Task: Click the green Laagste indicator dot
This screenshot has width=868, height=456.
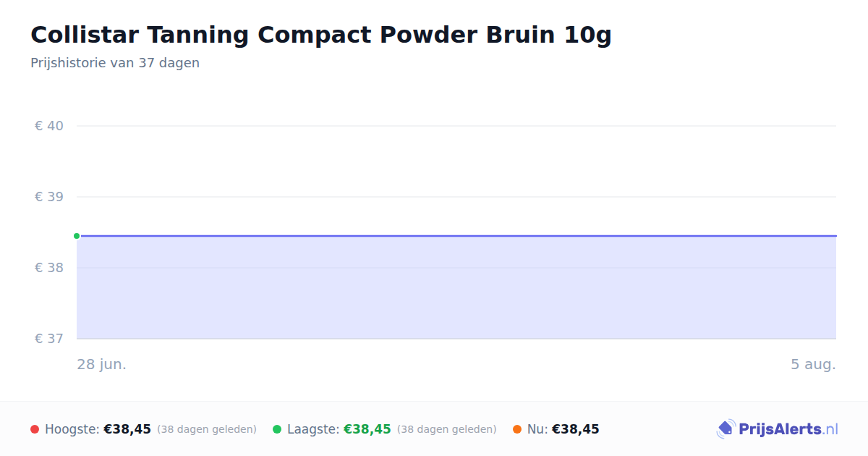Action: click(x=277, y=429)
